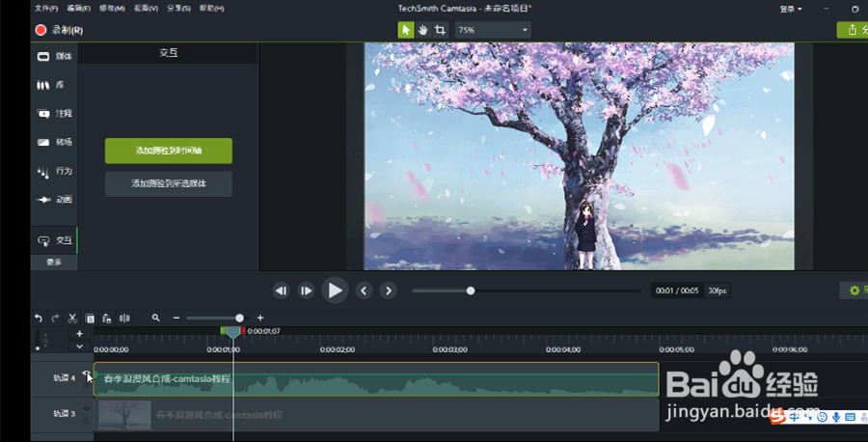Click the 00:01 / 00:05 time display
868x442 pixels.
click(677, 290)
